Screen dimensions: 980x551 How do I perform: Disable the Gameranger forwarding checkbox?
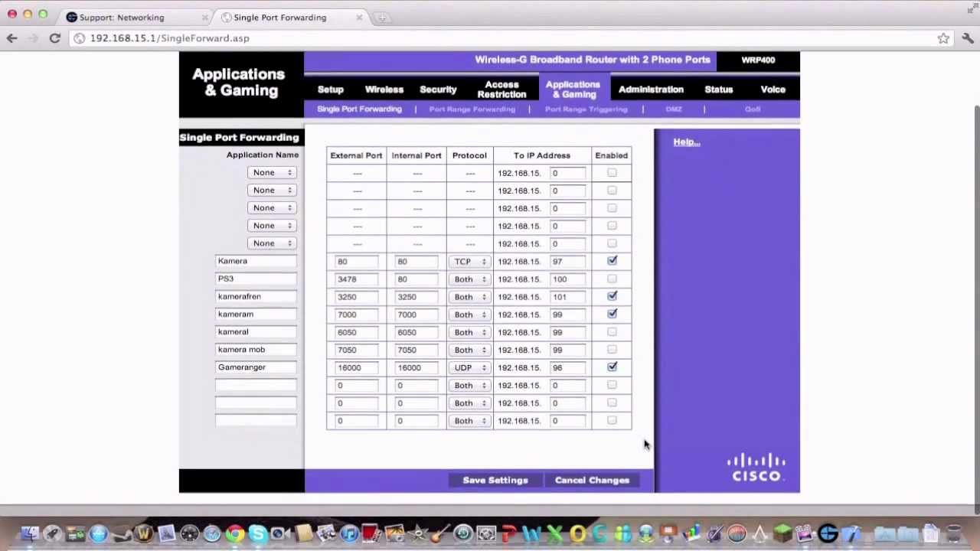click(612, 367)
